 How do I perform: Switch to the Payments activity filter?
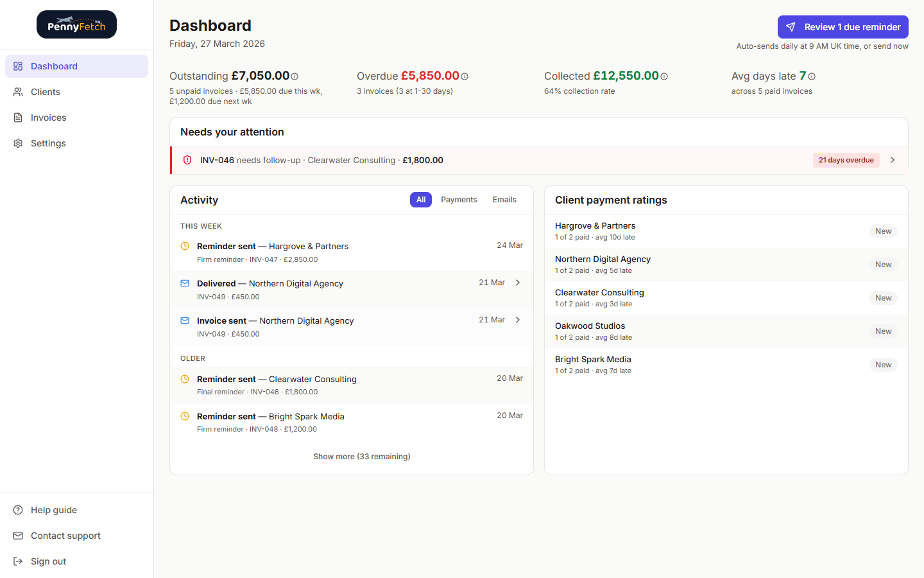click(459, 200)
